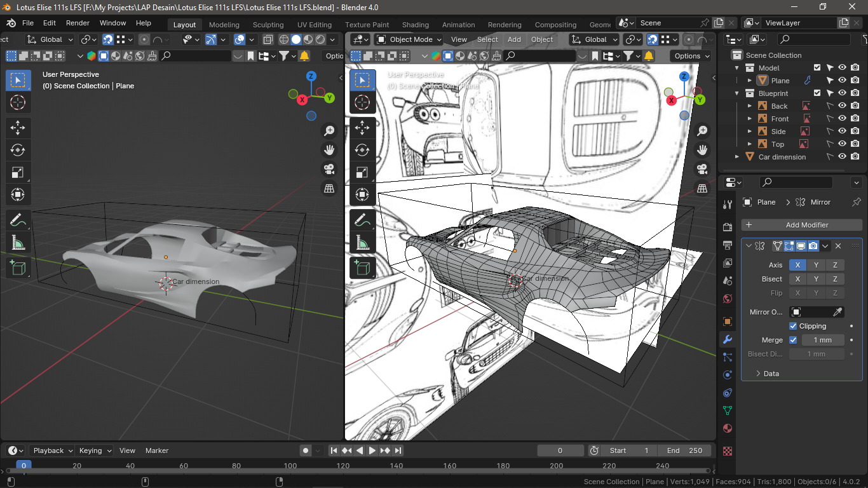
Task: Toggle camera view in right viewport
Action: [702, 169]
